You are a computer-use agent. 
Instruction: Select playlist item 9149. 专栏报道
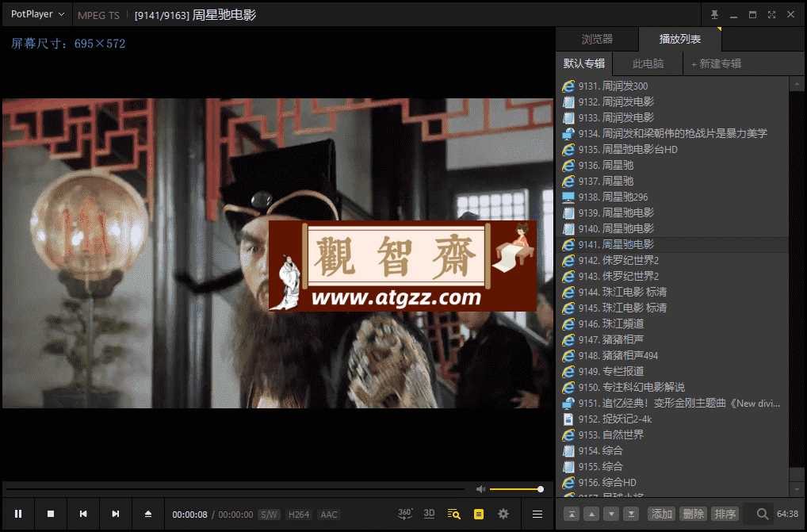point(672,372)
